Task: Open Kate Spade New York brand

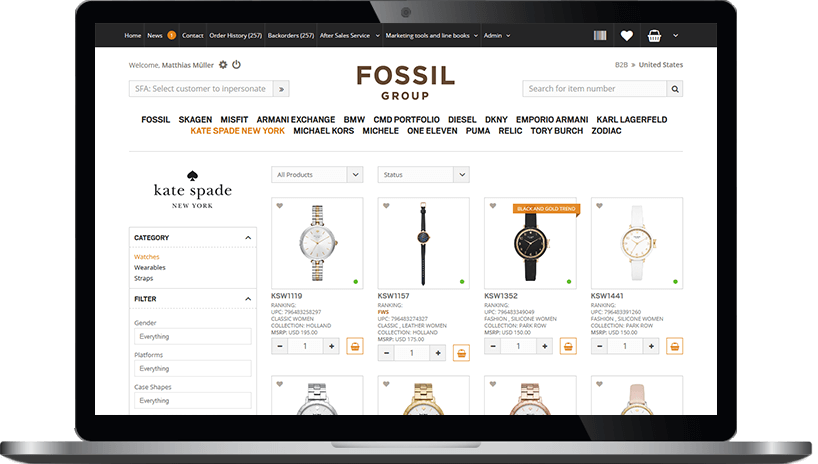Action: (237, 131)
